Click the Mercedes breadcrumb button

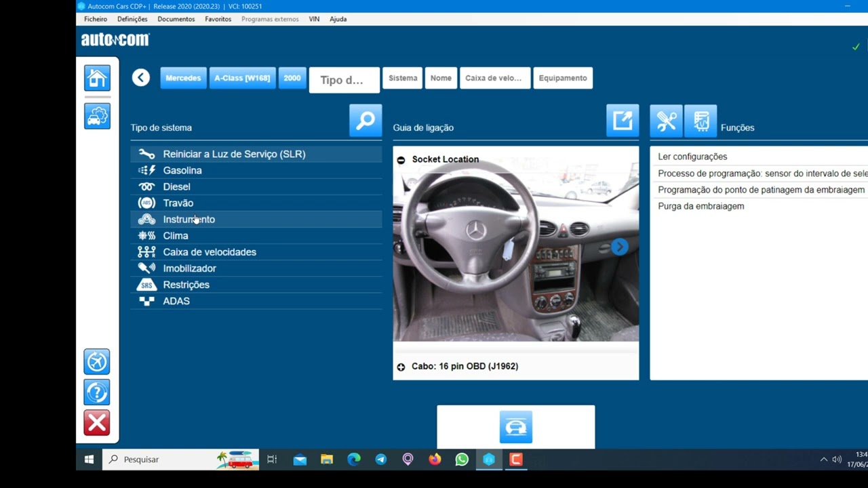coord(183,78)
